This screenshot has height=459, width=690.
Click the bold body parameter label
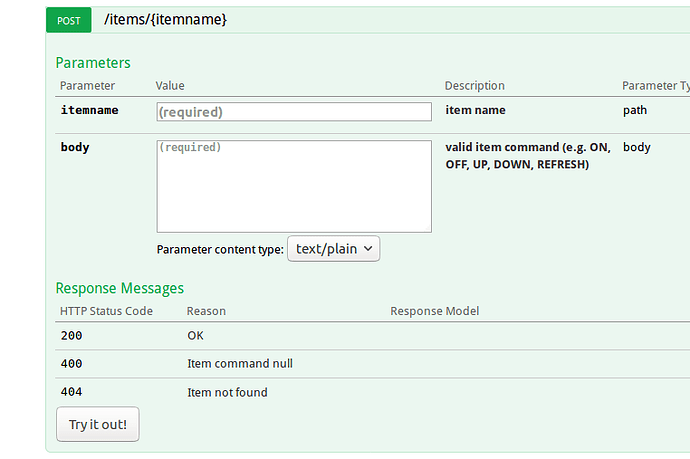74,147
